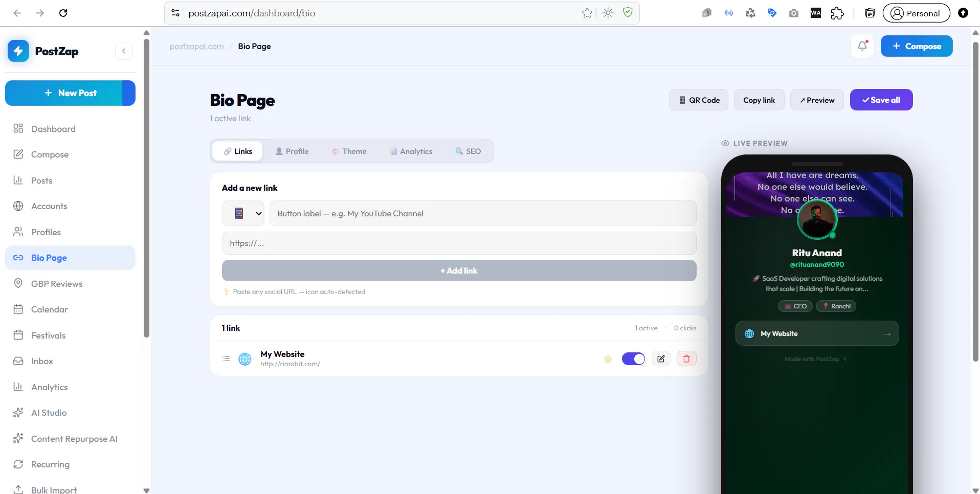The width and height of the screenshot is (980, 494).
Task: Click the Ranchi location badge in preview
Action: coord(836,306)
